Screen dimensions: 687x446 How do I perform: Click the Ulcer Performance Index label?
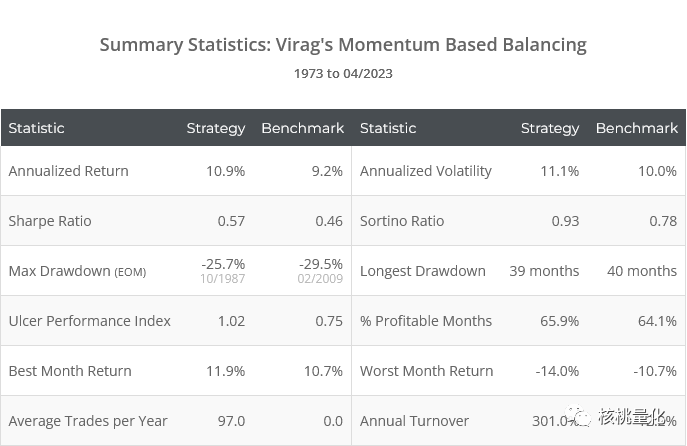[x=89, y=321]
